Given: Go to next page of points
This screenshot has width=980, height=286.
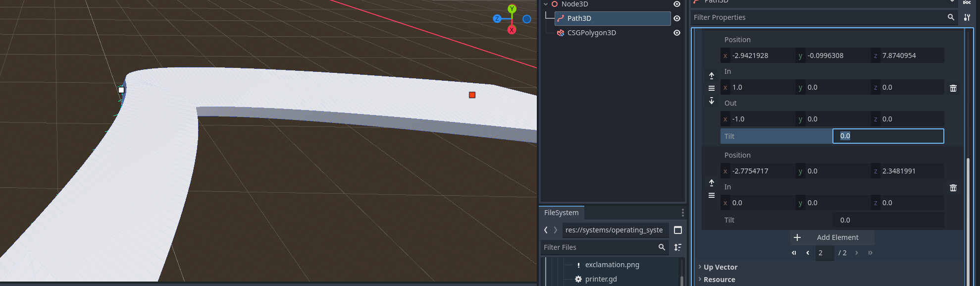Looking at the screenshot, I should pyautogui.click(x=857, y=253).
